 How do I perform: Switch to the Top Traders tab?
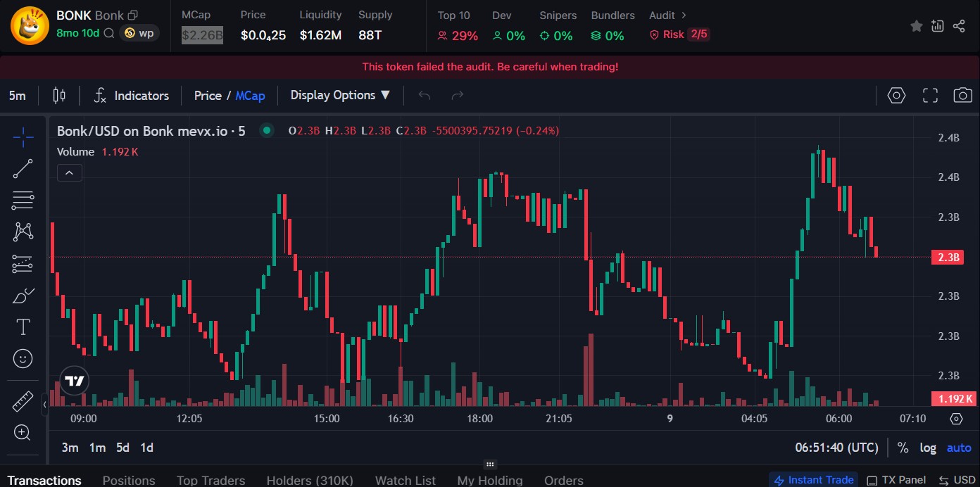point(211,480)
